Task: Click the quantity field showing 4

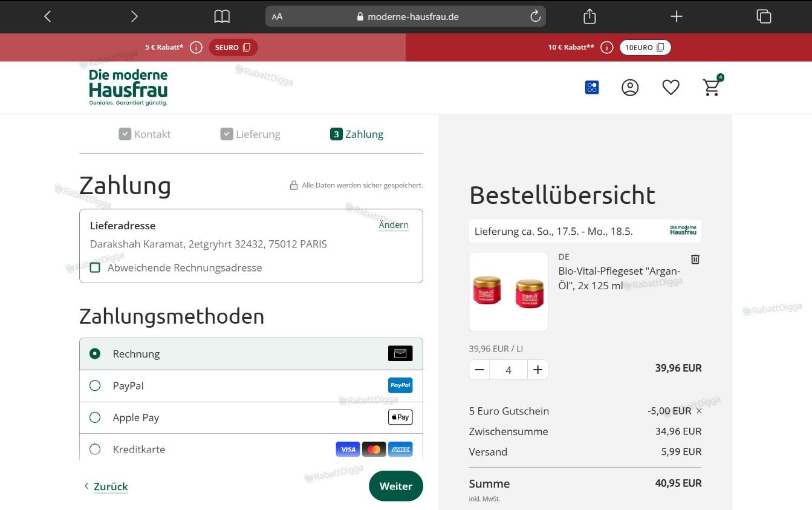Action: 508,370
